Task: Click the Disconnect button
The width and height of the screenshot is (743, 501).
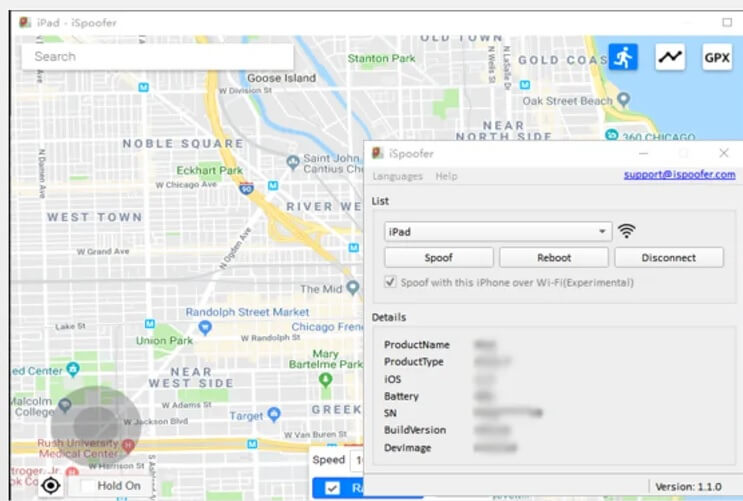Action: 669,257
